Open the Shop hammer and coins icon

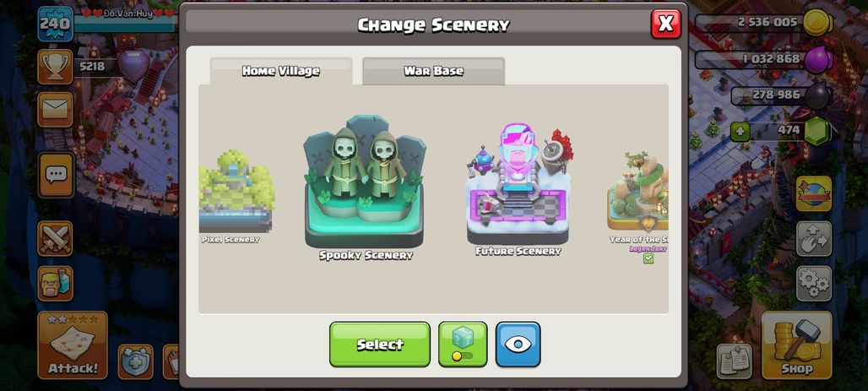pyautogui.click(x=796, y=345)
